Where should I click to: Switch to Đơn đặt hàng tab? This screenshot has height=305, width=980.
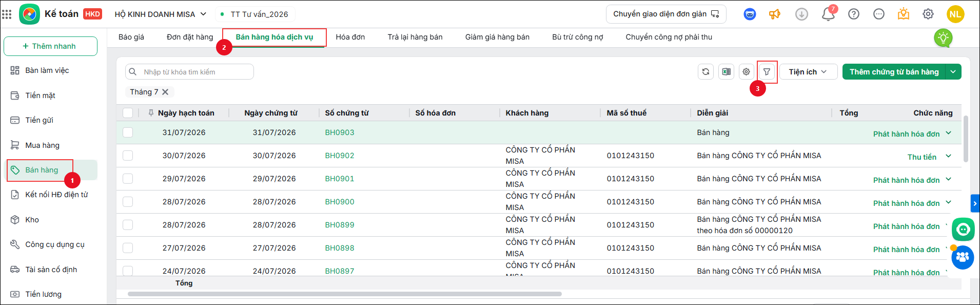click(x=190, y=37)
